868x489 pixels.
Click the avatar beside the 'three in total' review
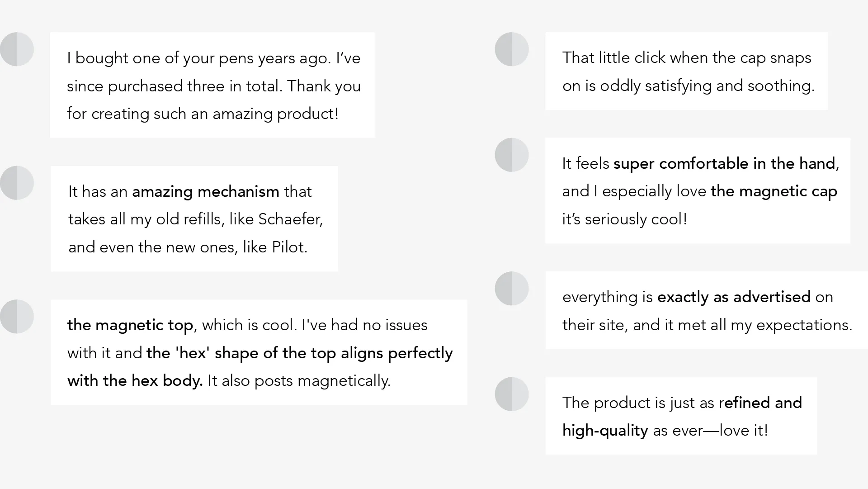point(17,49)
